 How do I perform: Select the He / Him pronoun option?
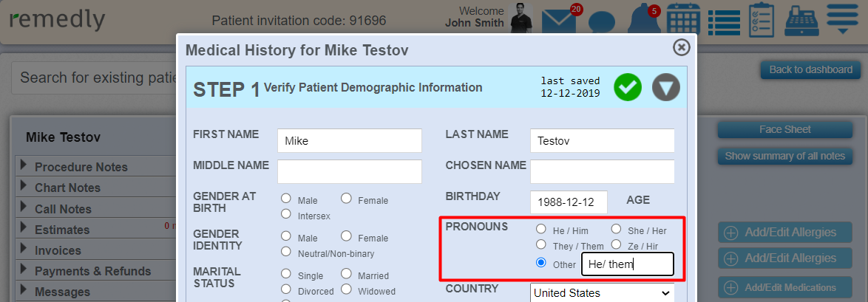pyautogui.click(x=540, y=229)
